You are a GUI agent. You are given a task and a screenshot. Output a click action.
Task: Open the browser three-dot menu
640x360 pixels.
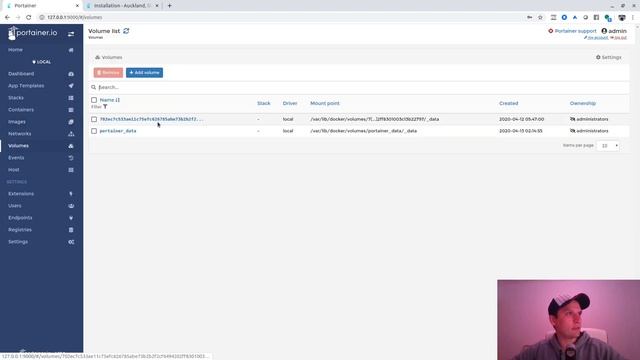pos(633,18)
